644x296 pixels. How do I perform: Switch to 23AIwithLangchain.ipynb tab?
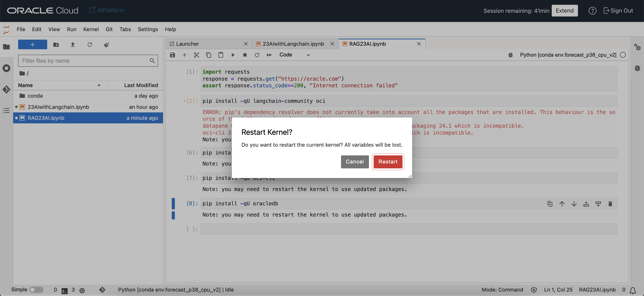[293, 44]
